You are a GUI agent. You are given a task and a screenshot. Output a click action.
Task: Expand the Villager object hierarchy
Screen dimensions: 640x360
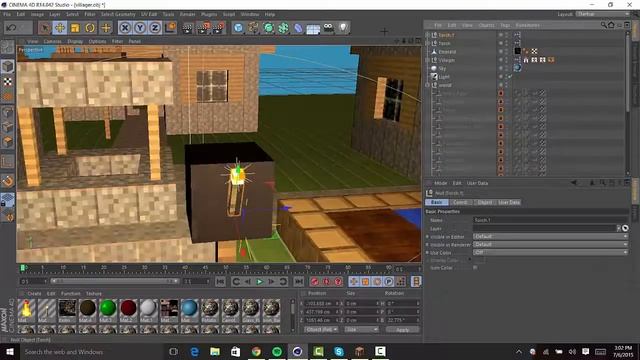click(x=427, y=60)
